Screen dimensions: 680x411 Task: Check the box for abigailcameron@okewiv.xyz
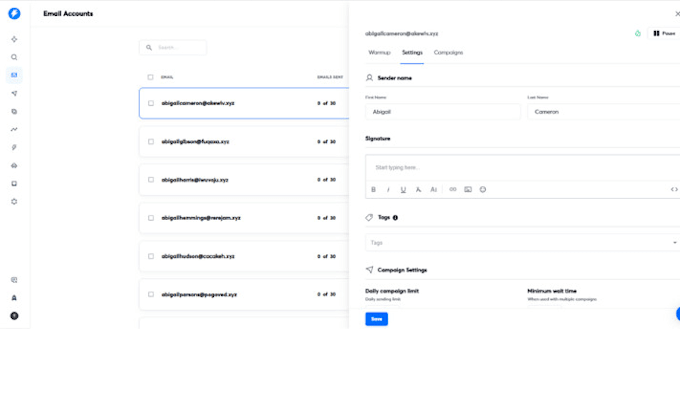151,103
